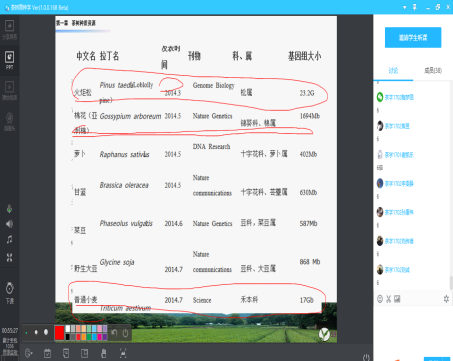Open the pen tool dropdown in bottom toolbar
453x361 pixels.
[x=29, y=353]
